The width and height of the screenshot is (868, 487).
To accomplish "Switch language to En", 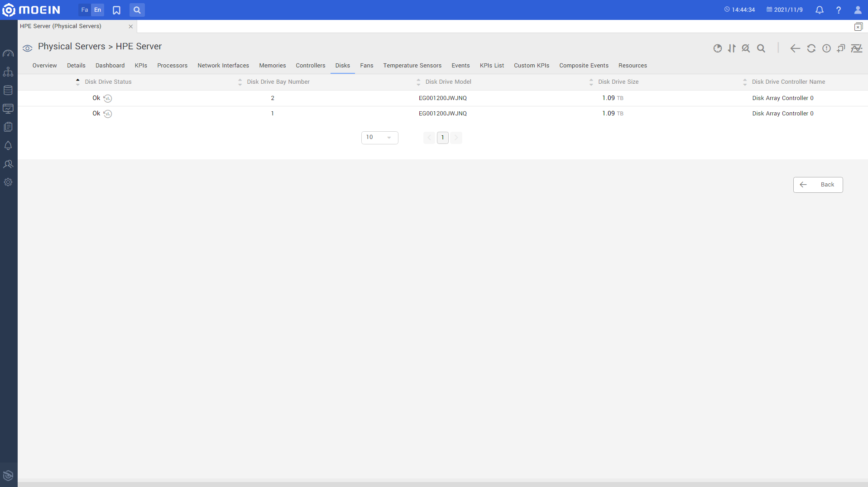I will [x=98, y=10].
